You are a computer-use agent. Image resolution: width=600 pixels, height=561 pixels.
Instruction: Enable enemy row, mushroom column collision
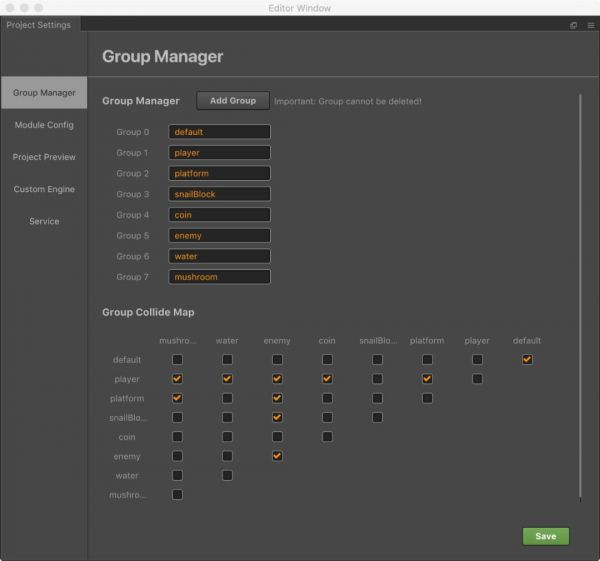pos(177,456)
